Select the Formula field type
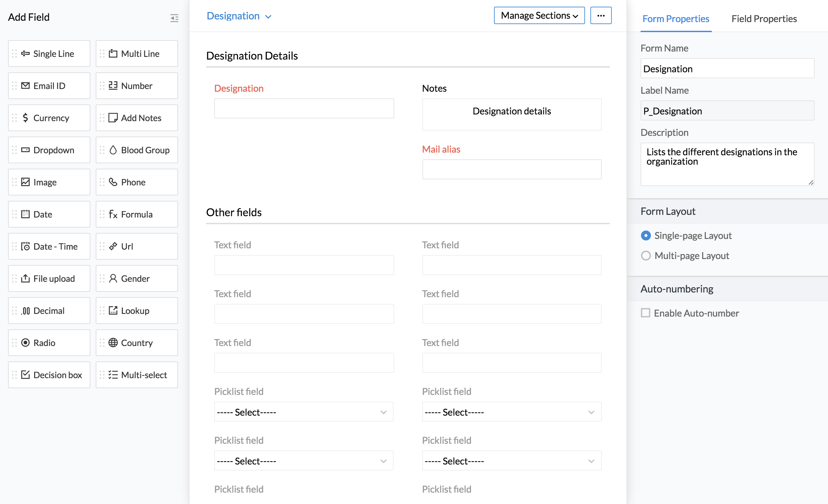 click(x=137, y=215)
